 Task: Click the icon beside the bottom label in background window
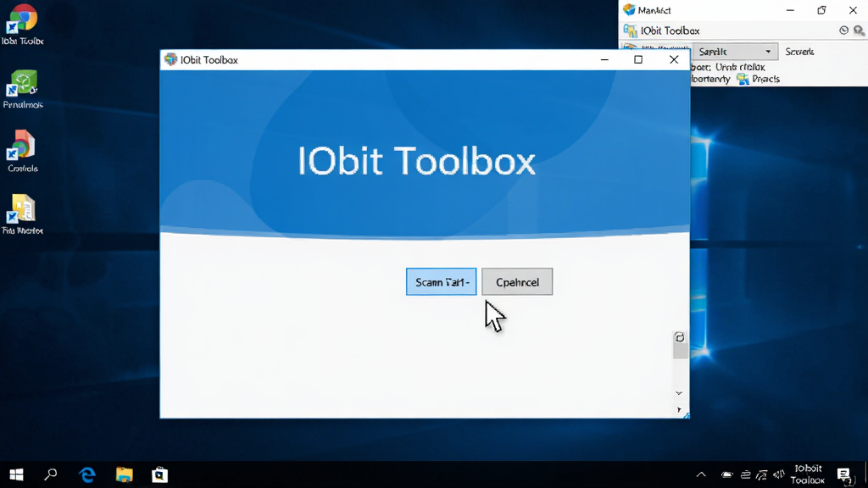(x=743, y=79)
